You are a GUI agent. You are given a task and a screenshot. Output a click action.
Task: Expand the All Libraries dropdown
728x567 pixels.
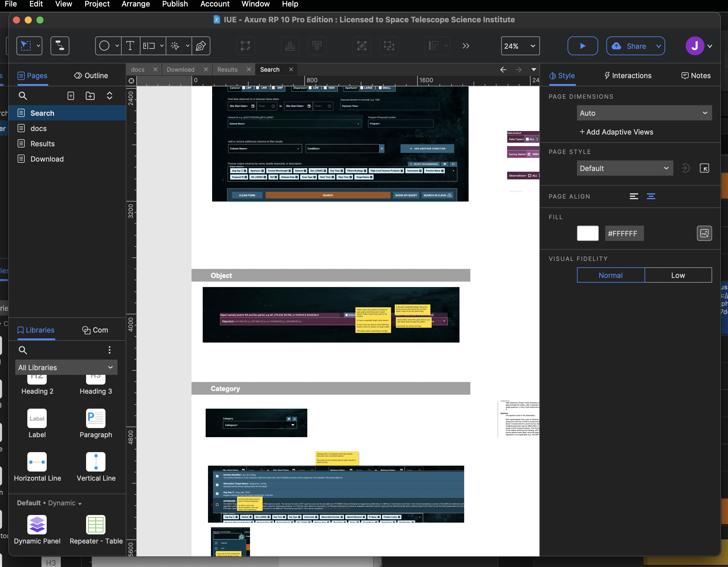click(x=66, y=367)
